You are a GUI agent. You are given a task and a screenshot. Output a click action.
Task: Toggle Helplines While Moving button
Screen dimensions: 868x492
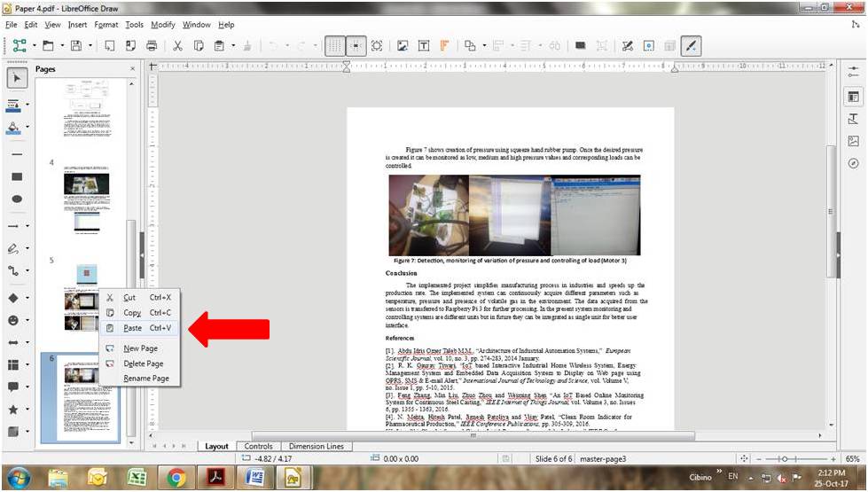pos(356,46)
